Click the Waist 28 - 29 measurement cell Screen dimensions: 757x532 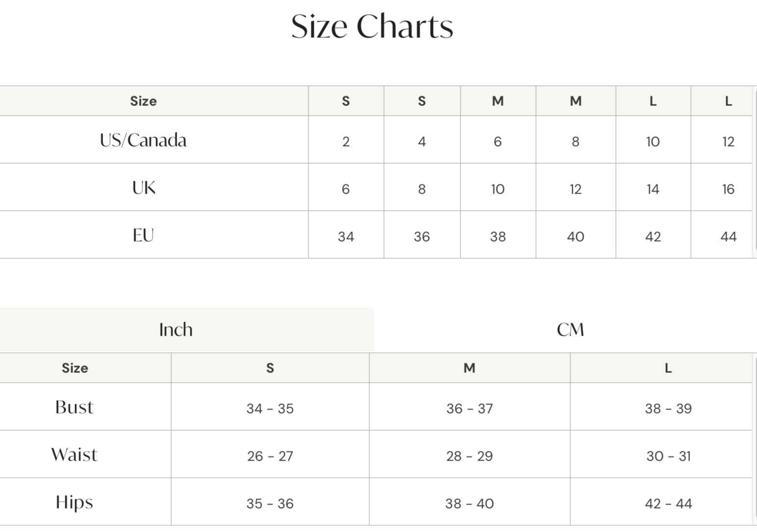(469, 456)
